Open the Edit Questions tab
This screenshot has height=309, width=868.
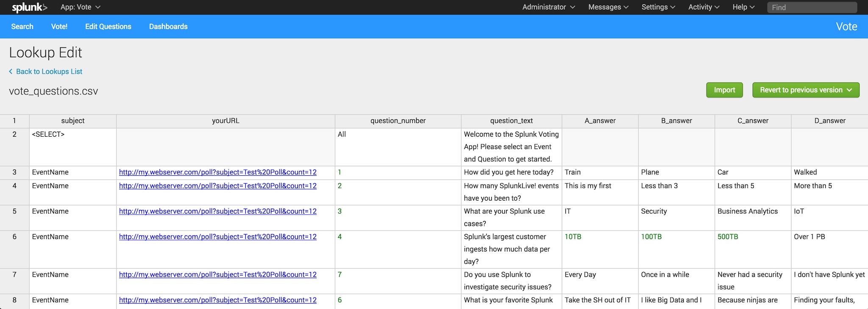click(108, 27)
